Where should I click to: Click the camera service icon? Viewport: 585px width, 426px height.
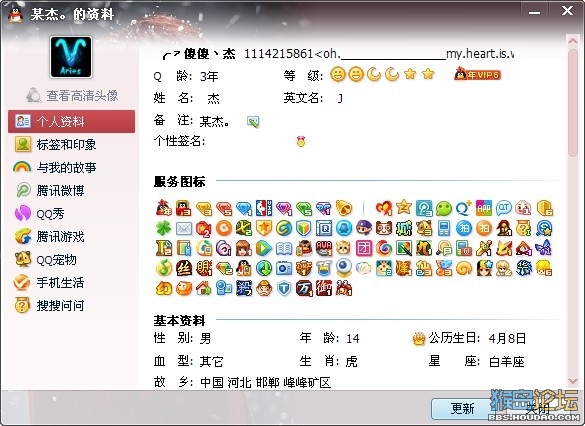[284, 268]
